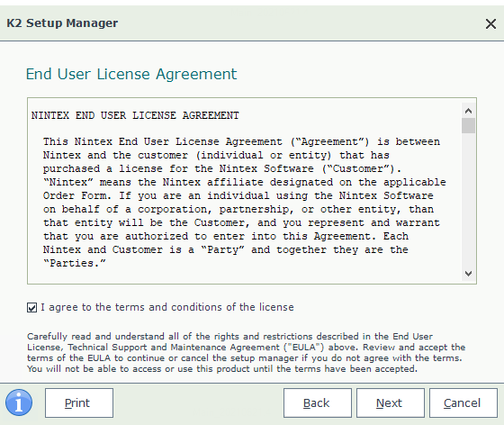Screen dimensions: 504x425
Task: Click 'Order Form' in the license text
Action: pos(77,195)
